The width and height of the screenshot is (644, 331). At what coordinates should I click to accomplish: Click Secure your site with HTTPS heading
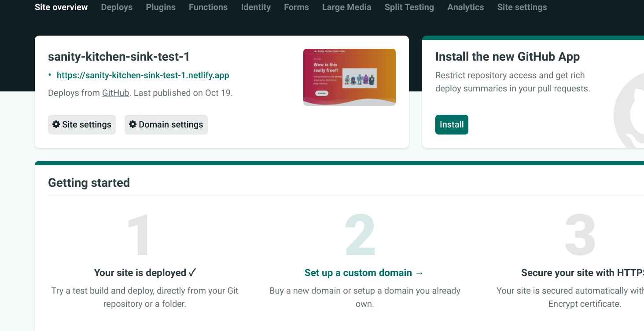[x=582, y=273]
